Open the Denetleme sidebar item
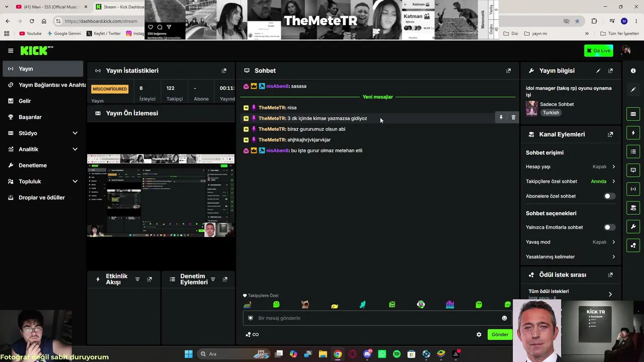 pos(42,165)
